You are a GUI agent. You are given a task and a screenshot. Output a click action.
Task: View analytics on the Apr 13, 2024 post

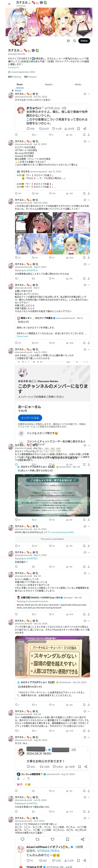pos(68,546)
